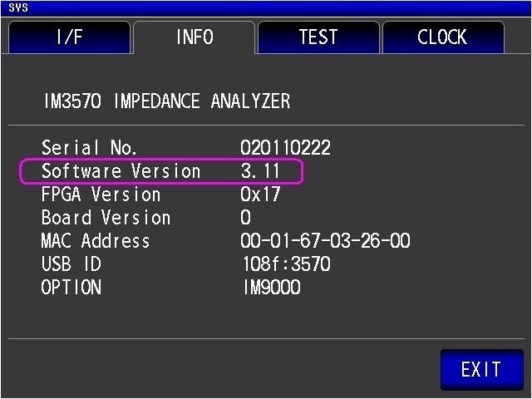This screenshot has width=532, height=399.
Task: Click the OPTION label
Action: [x=71, y=288]
